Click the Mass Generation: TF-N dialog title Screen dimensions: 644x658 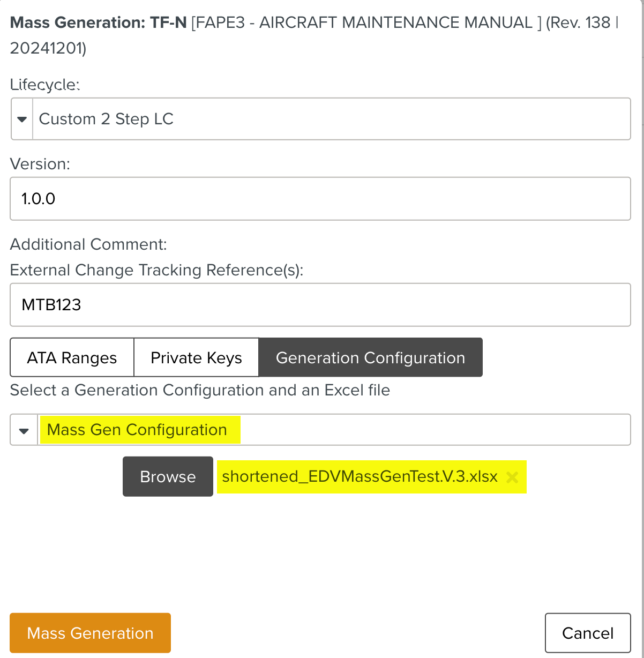coord(98,23)
